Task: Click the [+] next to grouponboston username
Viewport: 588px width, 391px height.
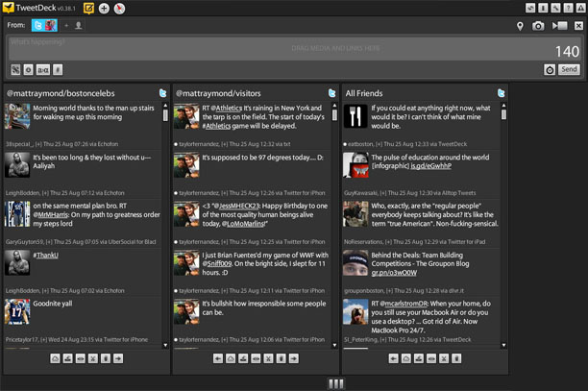Action: [389, 290]
